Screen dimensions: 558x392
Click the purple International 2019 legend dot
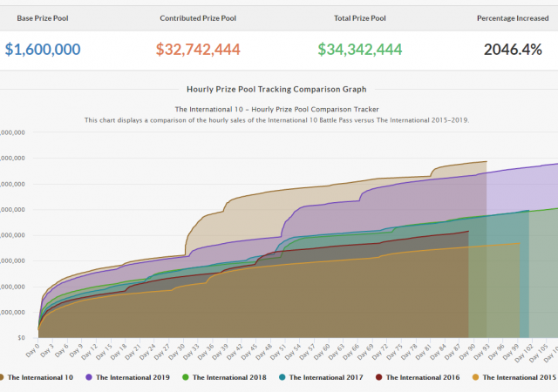coord(89,377)
